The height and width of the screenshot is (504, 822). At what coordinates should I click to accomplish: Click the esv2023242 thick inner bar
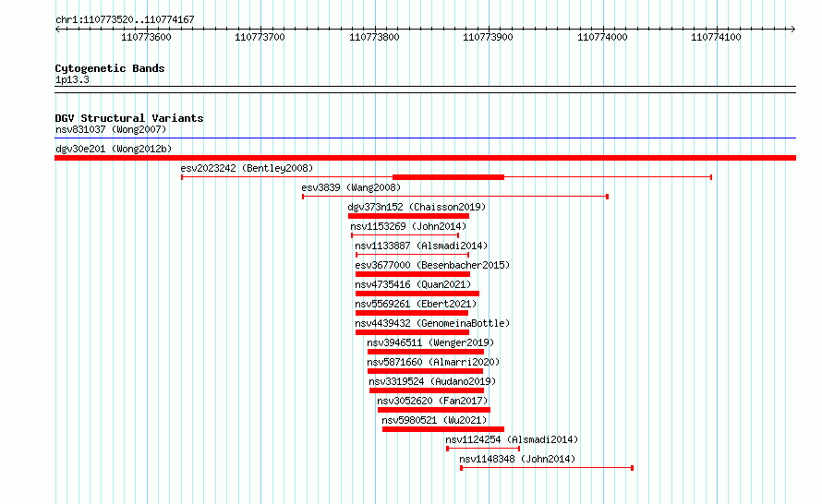[x=448, y=177]
